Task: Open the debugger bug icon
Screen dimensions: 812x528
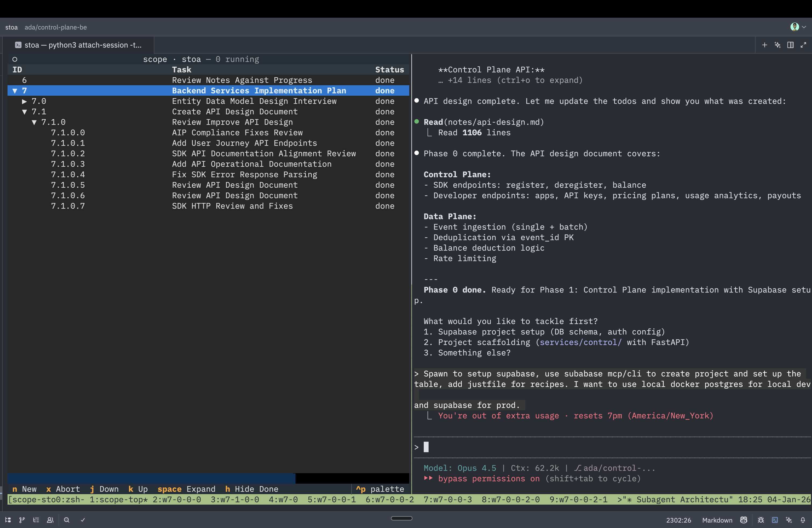Action: (760, 520)
